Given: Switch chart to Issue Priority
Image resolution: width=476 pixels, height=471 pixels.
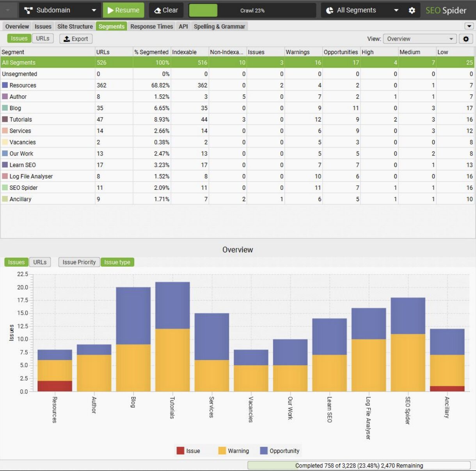Looking at the screenshot, I should pyautogui.click(x=79, y=262).
